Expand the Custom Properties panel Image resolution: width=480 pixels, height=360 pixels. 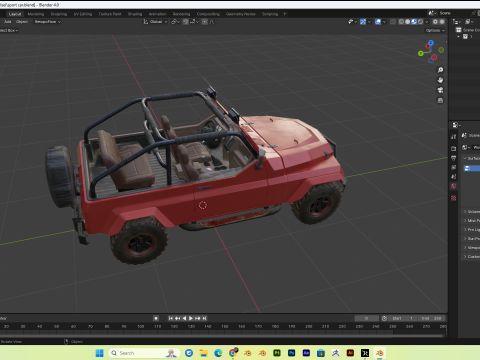click(x=465, y=256)
